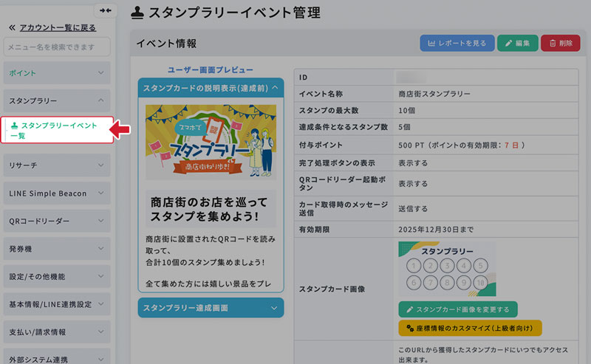Click the gear icon in 座標情報のカスタマイズ button
Screen dimensions: 591x364
click(409, 328)
